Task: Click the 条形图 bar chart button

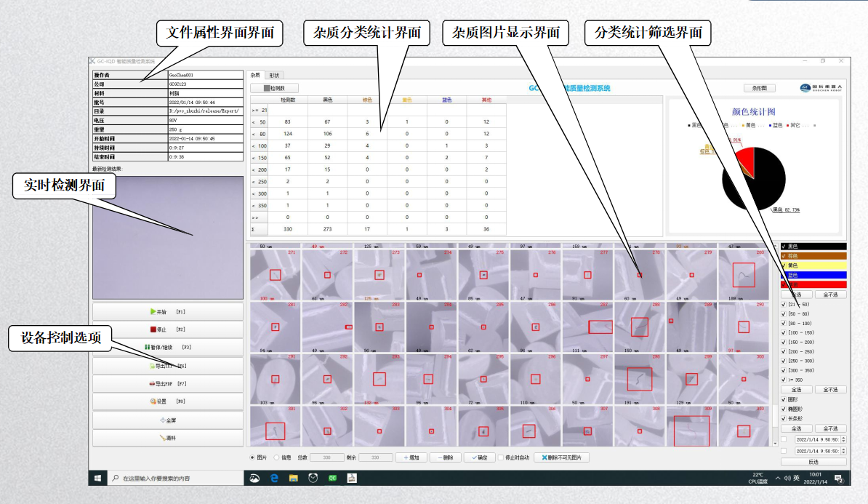Action: click(759, 87)
